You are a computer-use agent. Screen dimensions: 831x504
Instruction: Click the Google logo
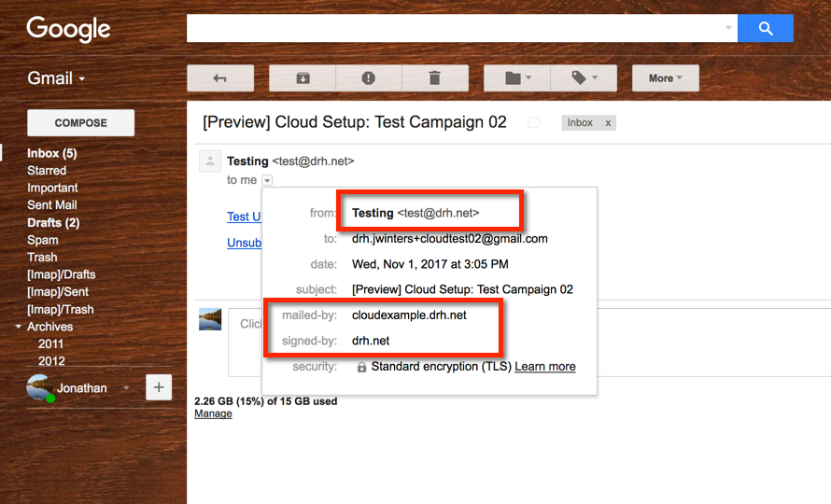click(68, 29)
